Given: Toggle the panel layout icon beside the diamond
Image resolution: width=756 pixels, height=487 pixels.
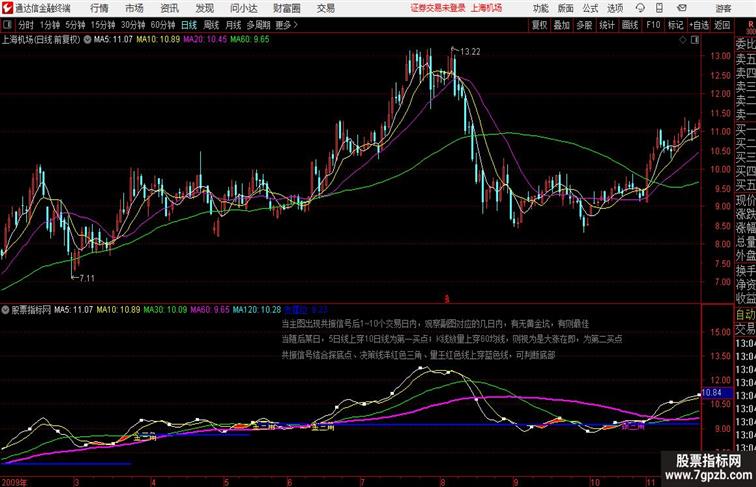Looking at the screenshot, I should (x=695, y=40).
